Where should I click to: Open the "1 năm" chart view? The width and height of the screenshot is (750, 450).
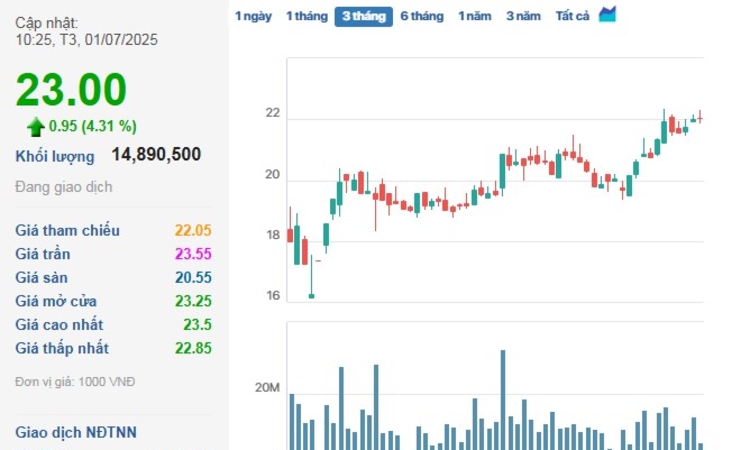475,16
